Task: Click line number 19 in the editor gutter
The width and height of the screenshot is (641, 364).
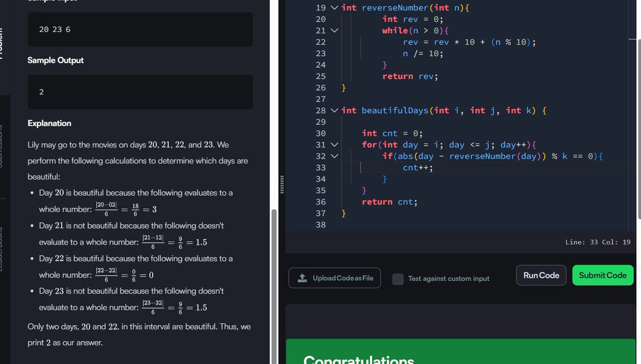Action: tap(320, 8)
